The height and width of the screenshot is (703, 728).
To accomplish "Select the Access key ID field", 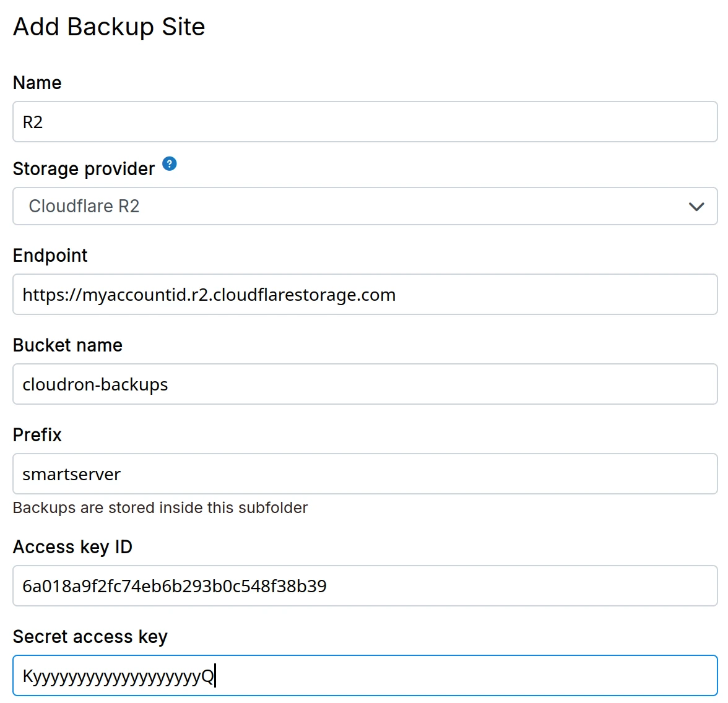I will click(x=364, y=585).
